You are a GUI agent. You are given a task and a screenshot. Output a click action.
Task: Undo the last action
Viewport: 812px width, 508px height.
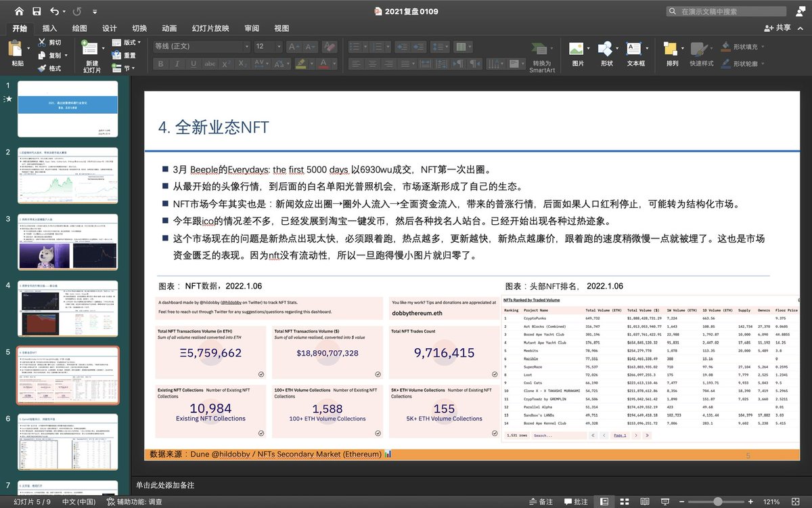[x=54, y=11]
